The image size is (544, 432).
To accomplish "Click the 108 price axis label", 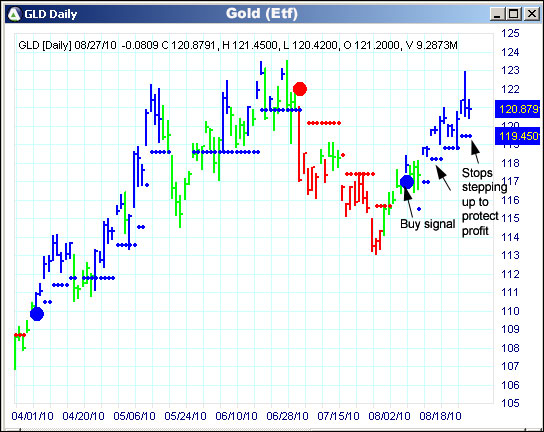I will pos(510,348).
